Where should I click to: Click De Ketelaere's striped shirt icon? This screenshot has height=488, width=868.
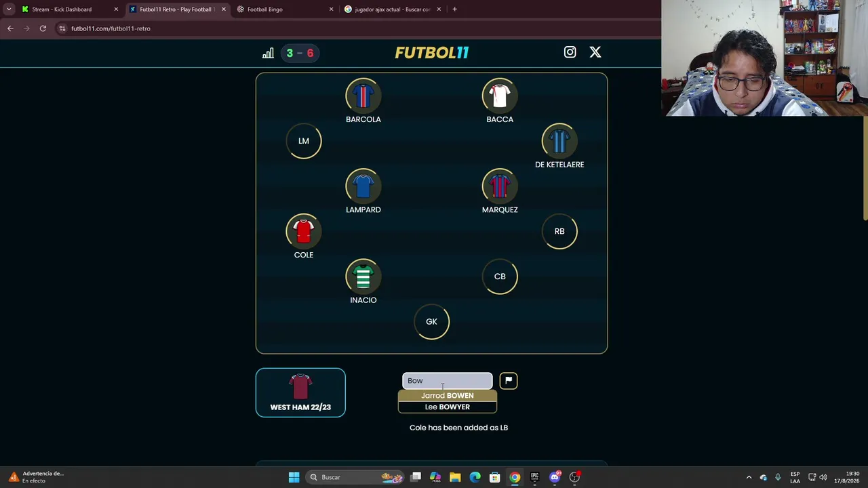[x=559, y=141]
